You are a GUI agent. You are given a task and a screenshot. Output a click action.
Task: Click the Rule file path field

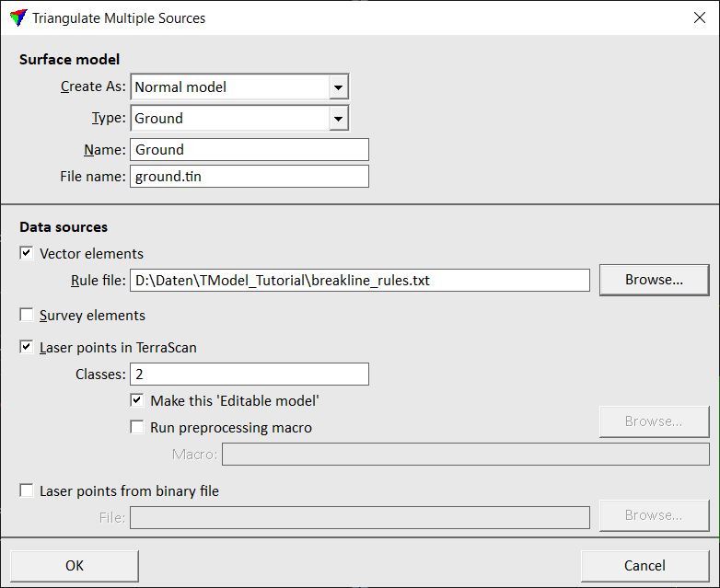(x=360, y=281)
